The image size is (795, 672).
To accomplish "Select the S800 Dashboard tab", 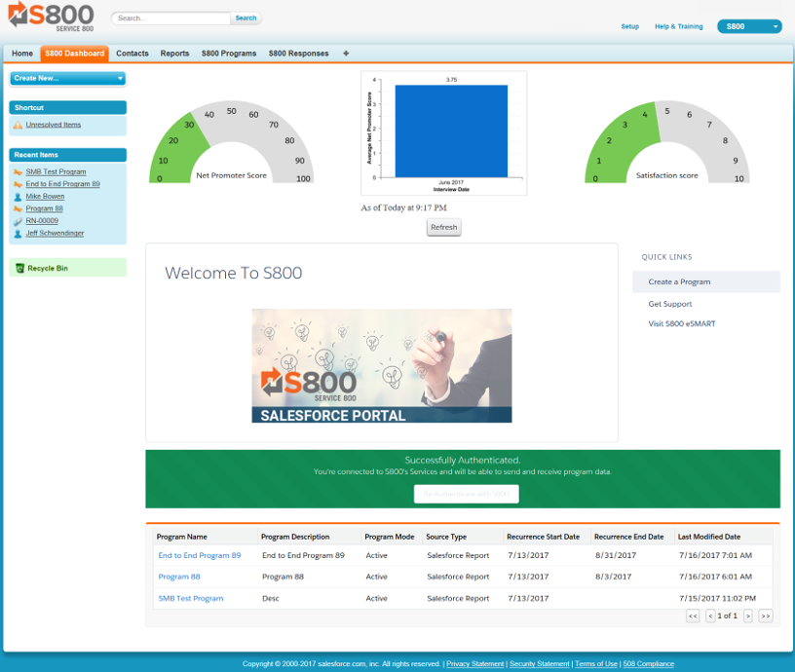I will pos(74,54).
